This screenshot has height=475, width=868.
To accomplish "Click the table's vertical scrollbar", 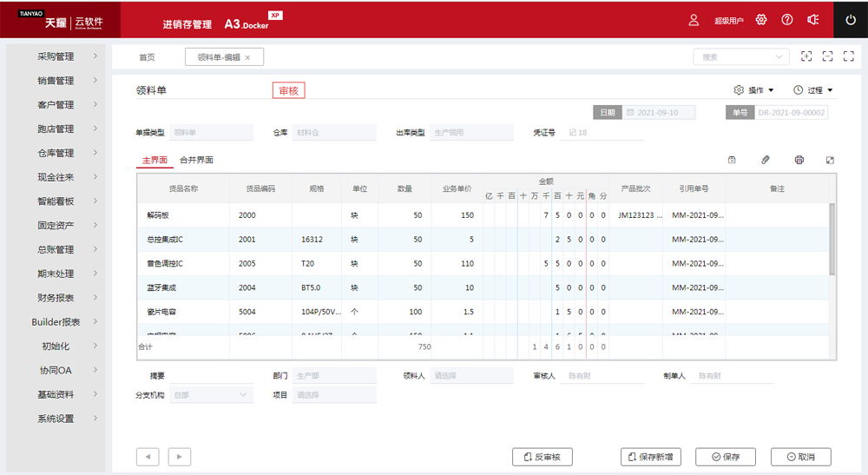I will pos(832,239).
